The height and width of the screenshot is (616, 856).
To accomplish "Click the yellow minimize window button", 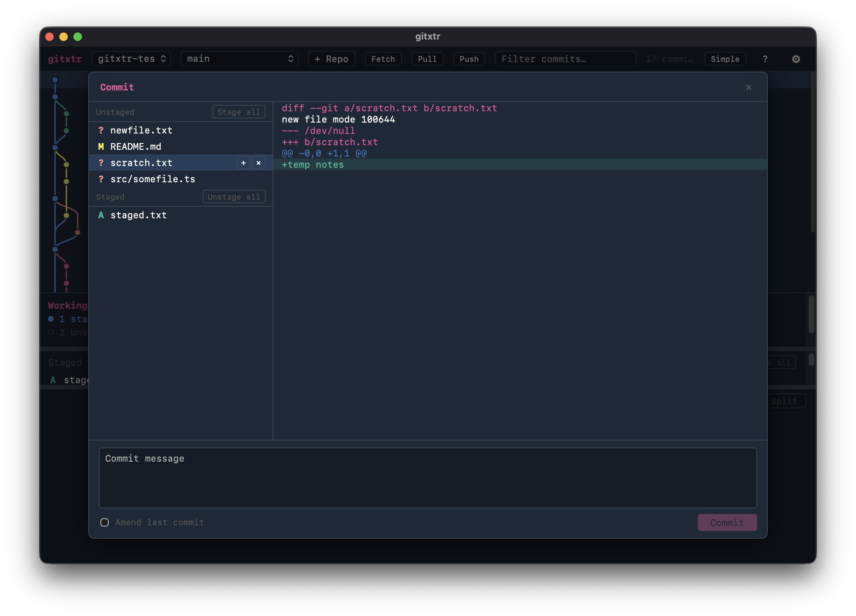I will [64, 37].
